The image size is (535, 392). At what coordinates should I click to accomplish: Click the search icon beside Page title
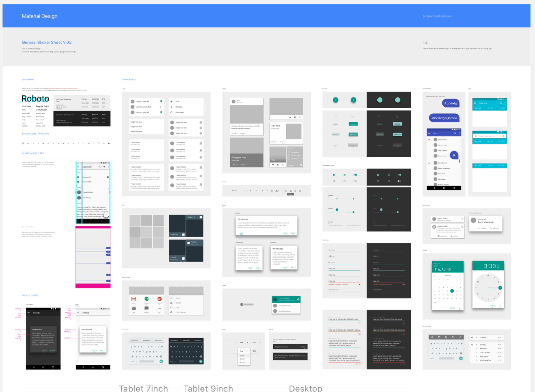[501, 103]
